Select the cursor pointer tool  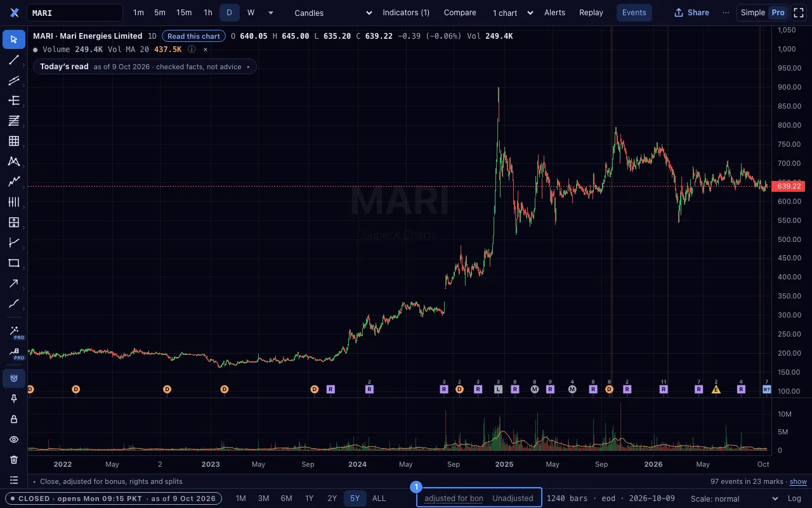(14, 39)
